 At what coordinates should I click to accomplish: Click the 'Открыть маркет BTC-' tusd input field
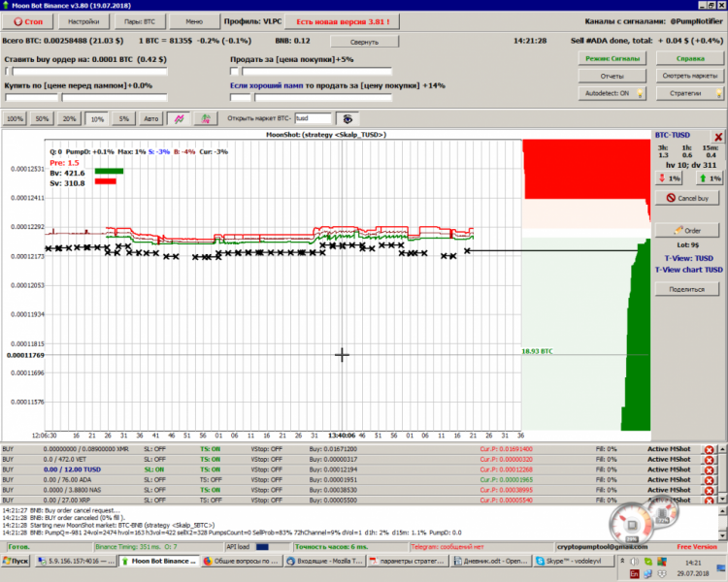(x=313, y=118)
